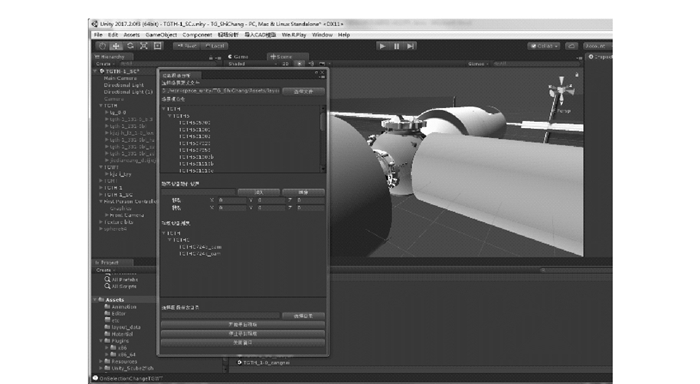The image size is (700, 384).
Task: Toggle scene audio in the Scene toolbar
Action: click(311, 64)
